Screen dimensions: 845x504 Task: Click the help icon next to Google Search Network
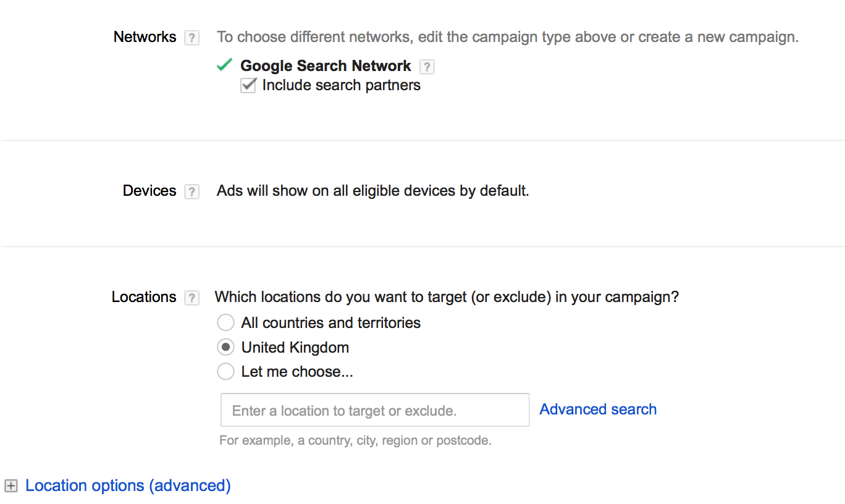click(x=427, y=67)
